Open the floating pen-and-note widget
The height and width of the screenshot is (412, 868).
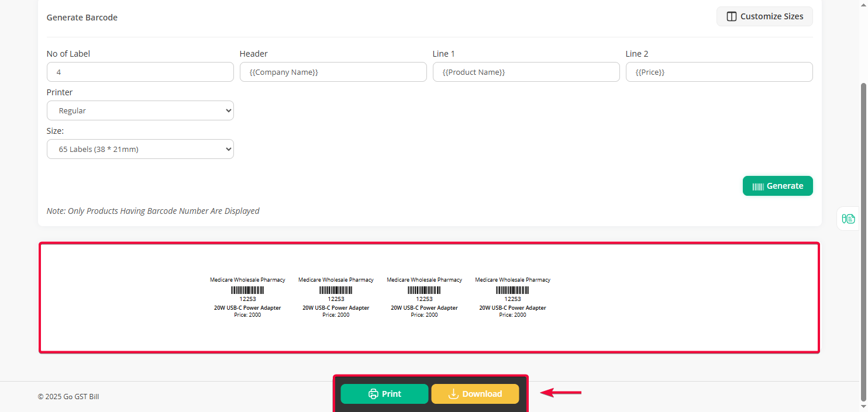(848, 219)
